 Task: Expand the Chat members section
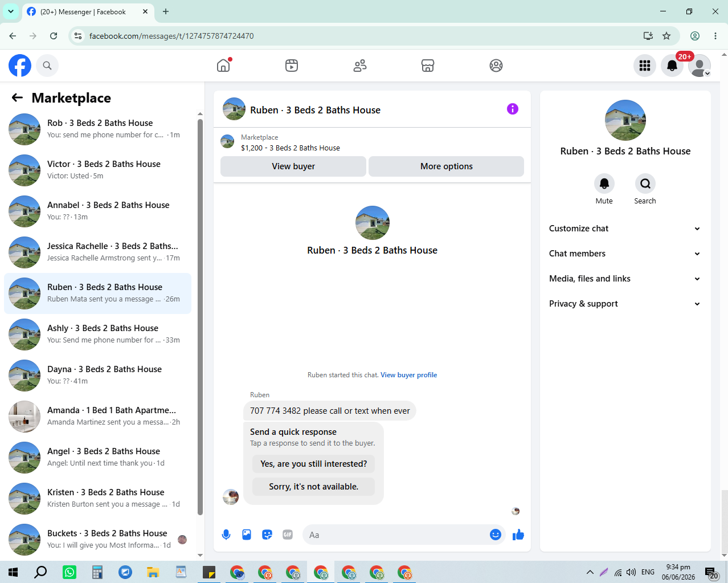coord(625,254)
